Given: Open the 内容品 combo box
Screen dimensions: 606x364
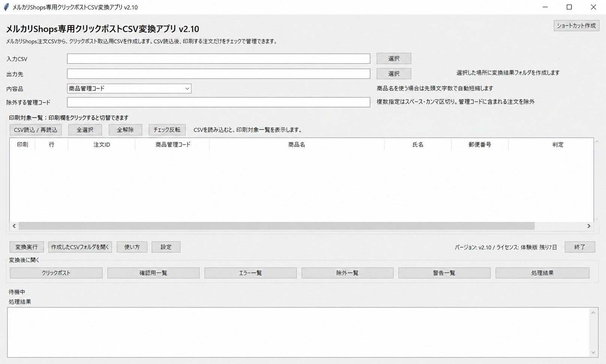Looking at the screenshot, I should tap(129, 88).
